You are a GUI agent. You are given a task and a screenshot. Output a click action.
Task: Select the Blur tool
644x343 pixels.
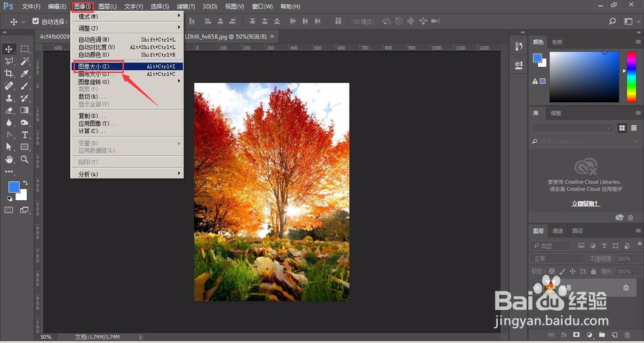8,123
